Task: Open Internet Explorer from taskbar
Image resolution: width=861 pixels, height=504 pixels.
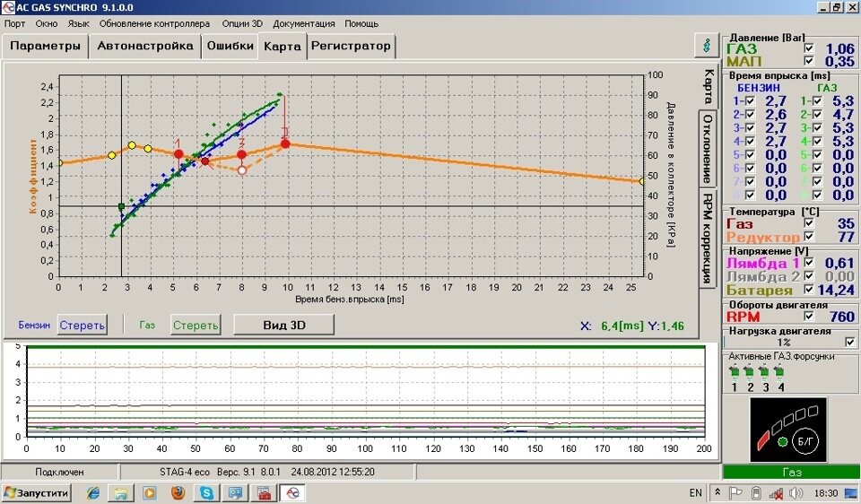Action: [94, 493]
